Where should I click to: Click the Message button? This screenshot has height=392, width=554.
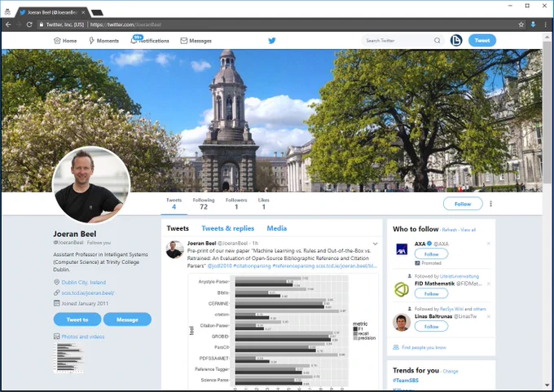pos(127,319)
